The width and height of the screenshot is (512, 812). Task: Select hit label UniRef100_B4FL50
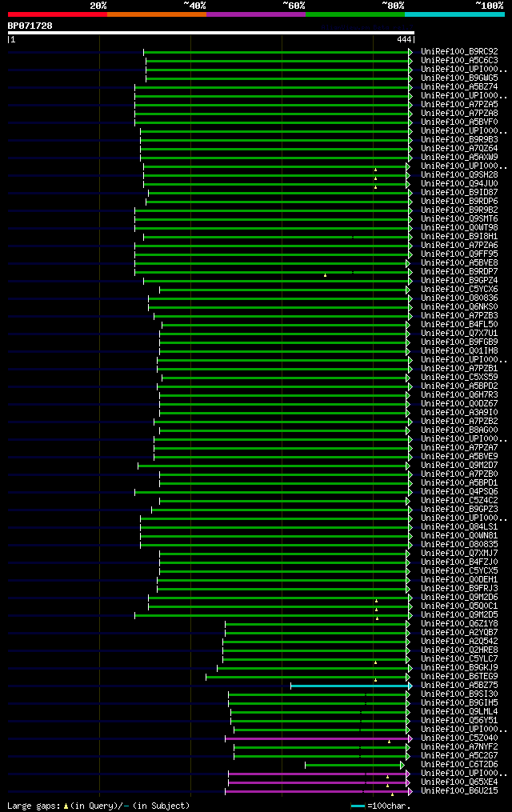[x=459, y=325]
